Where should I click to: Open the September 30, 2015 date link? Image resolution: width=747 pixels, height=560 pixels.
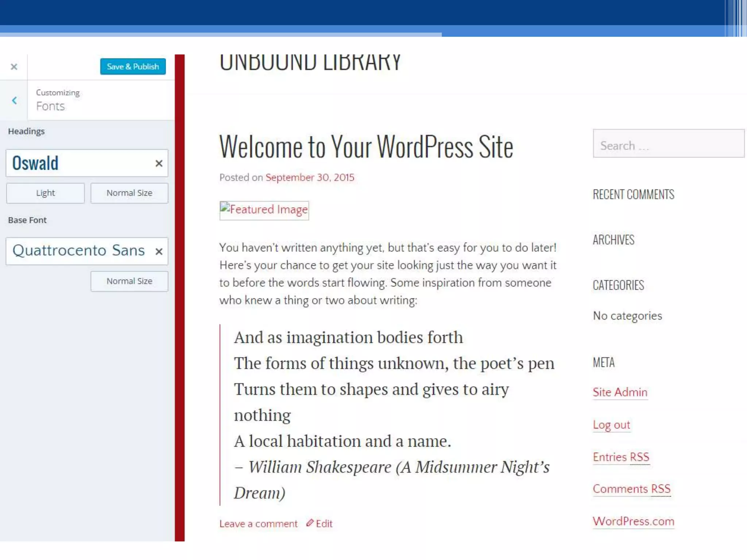(310, 178)
